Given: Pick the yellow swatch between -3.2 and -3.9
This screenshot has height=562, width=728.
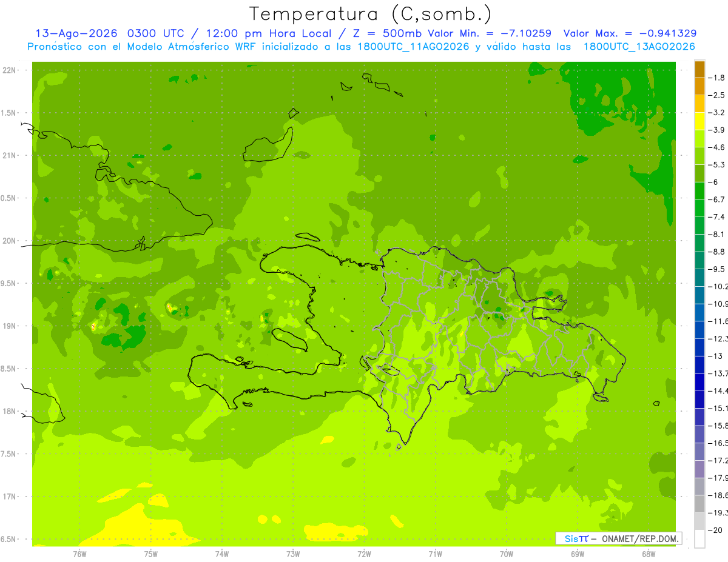Looking at the screenshot, I should [x=699, y=122].
